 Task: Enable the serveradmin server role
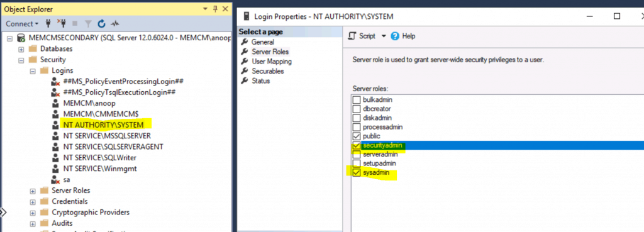click(357, 155)
